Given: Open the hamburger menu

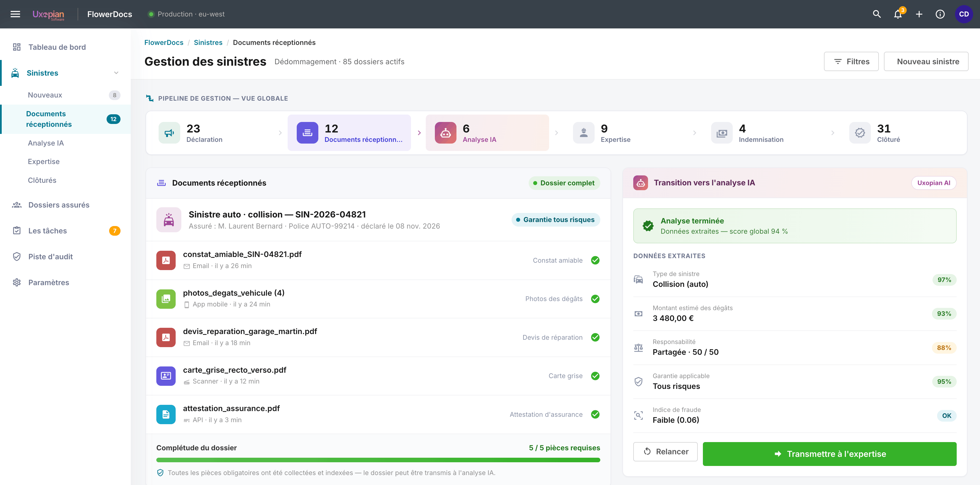Looking at the screenshot, I should pos(15,14).
